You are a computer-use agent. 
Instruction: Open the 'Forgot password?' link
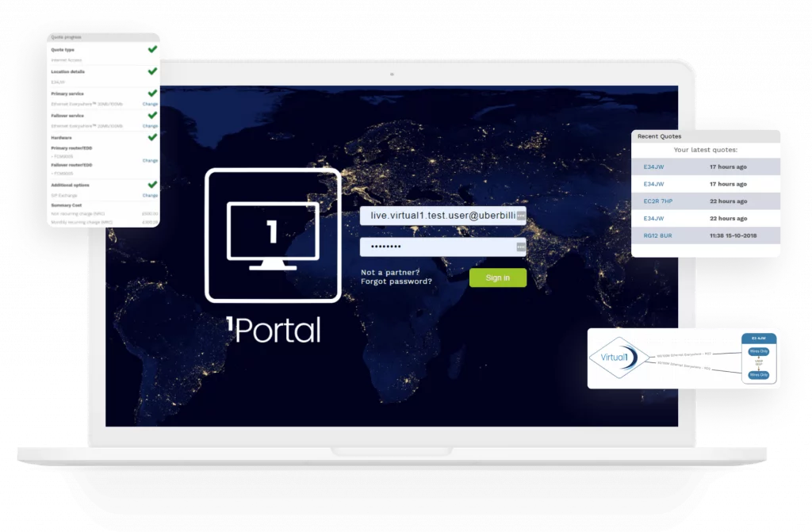(396, 281)
